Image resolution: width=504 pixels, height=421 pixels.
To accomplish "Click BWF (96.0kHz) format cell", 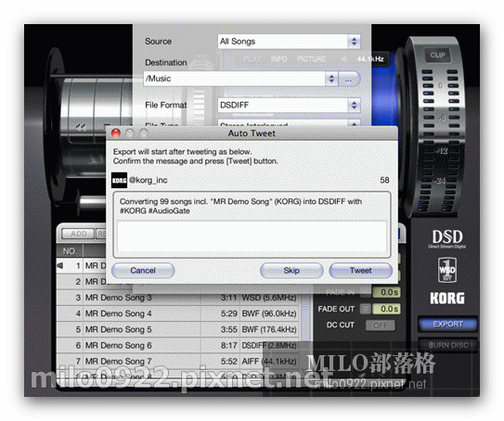I will click(269, 313).
